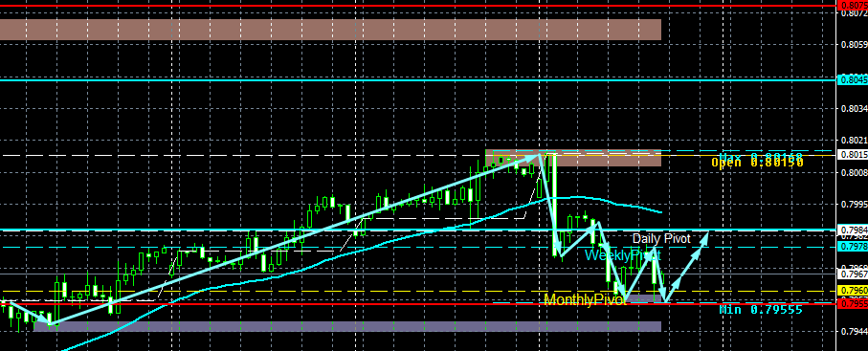
Task: Click the Min 0.79555 text label
Action: pos(761,310)
